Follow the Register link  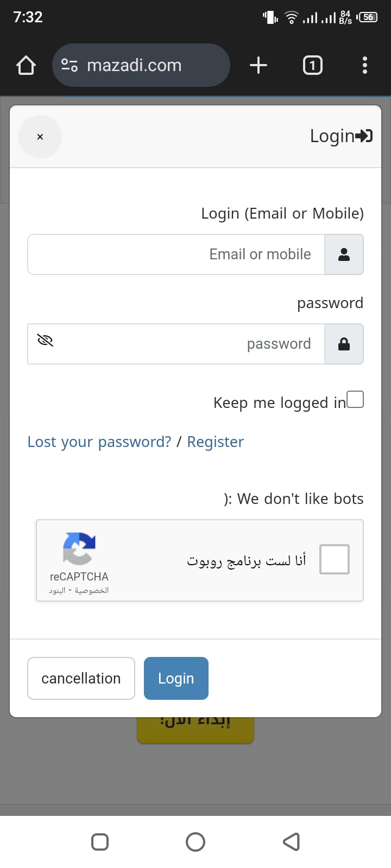216,442
